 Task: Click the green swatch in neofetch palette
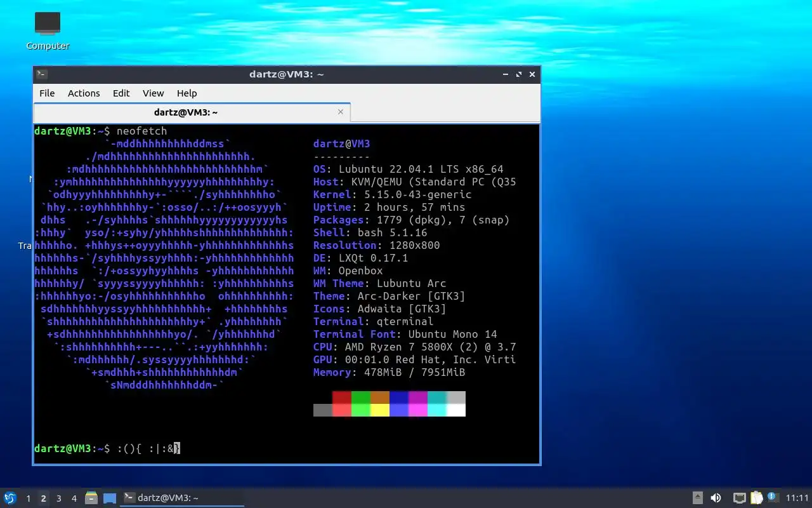tap(361, 398)
